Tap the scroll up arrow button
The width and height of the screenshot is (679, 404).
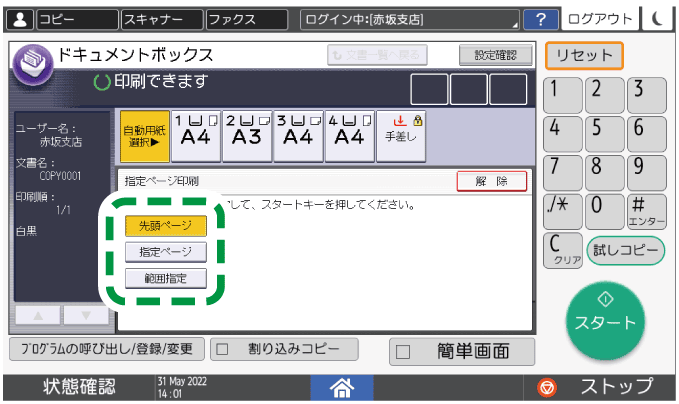tap(38, 315)
